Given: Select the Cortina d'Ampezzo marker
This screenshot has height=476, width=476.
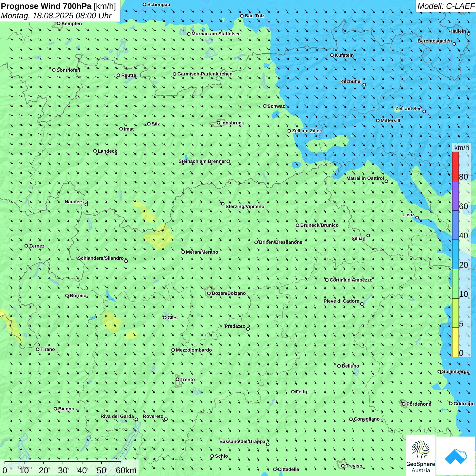Looking at the screenshot, I should [327, 280].
